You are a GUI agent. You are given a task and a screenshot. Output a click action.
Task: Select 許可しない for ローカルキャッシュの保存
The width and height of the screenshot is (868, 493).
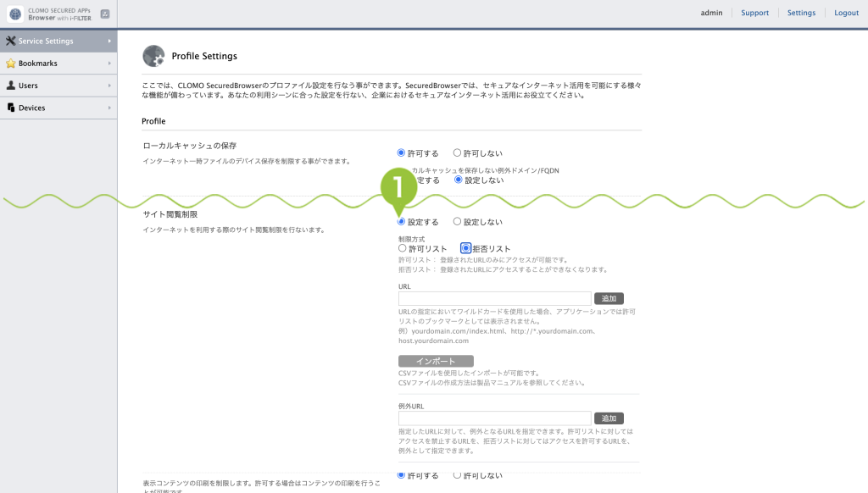click(457, 152)
